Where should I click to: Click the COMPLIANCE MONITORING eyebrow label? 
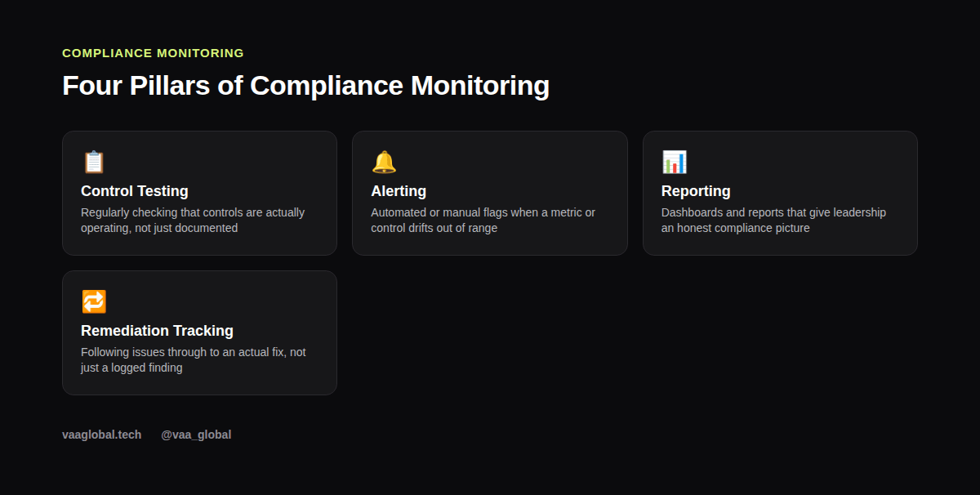pyautogui.click(x=153, y=53)
